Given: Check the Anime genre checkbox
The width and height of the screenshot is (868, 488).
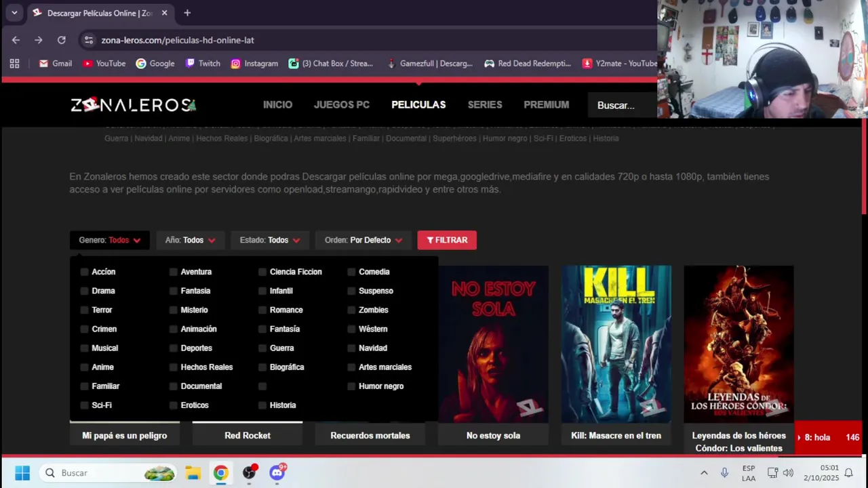Looking at the screenshot, I should (84, 367).
